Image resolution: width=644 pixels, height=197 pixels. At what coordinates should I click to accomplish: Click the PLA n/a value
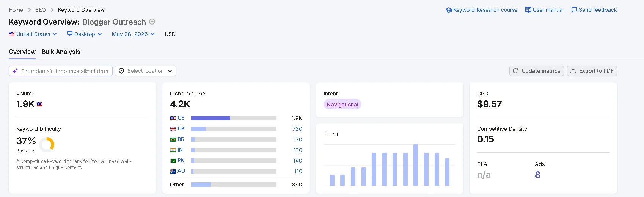pos(484,175)
